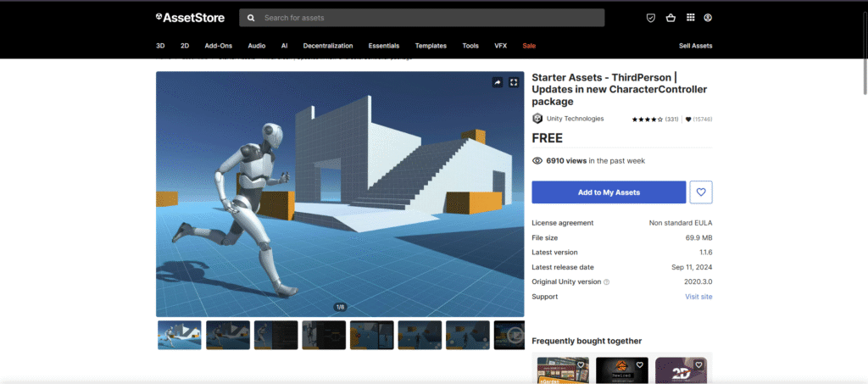Add asset to favorites with heart button
Viewport: 868px width, 384px height.
(x=701, y=192)
